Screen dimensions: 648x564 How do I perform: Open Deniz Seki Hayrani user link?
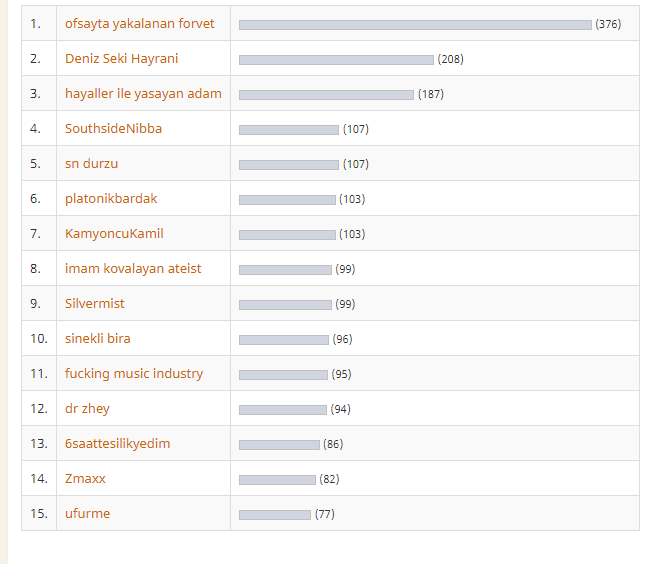[122, 59]
